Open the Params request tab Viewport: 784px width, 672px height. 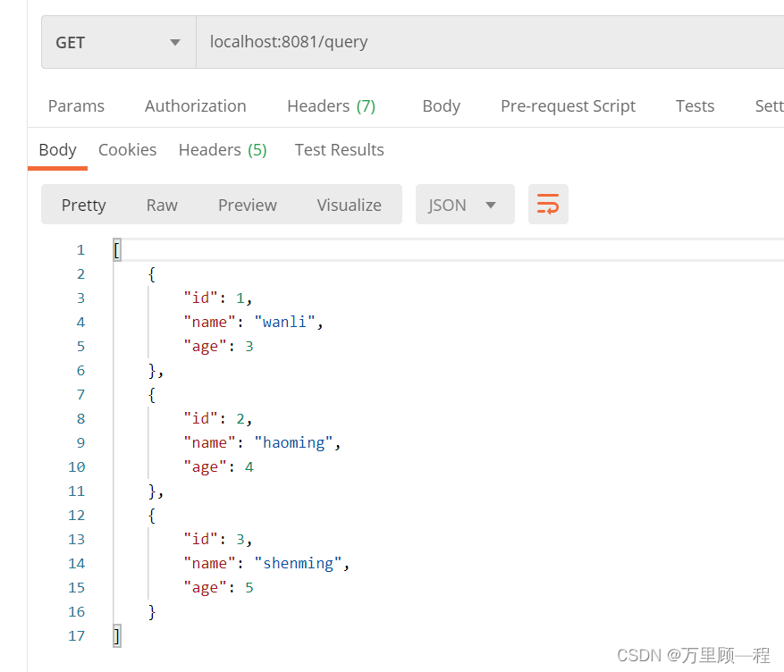pos(76,106)
